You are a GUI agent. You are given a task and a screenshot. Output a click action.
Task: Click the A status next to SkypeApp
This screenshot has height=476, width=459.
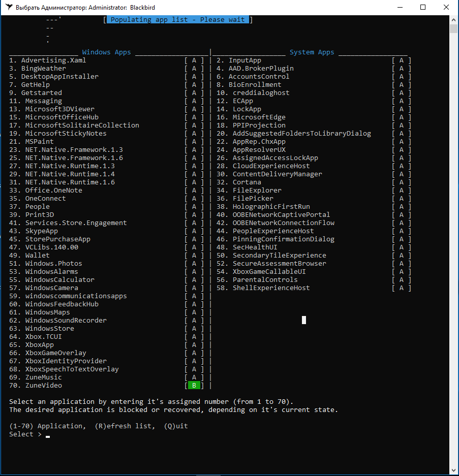click(194, 231)
